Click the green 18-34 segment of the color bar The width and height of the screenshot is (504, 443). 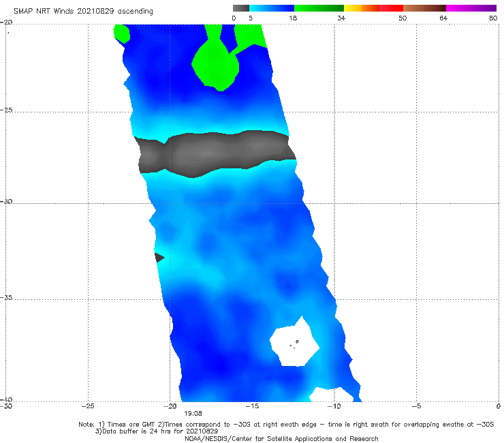(319, 8)
